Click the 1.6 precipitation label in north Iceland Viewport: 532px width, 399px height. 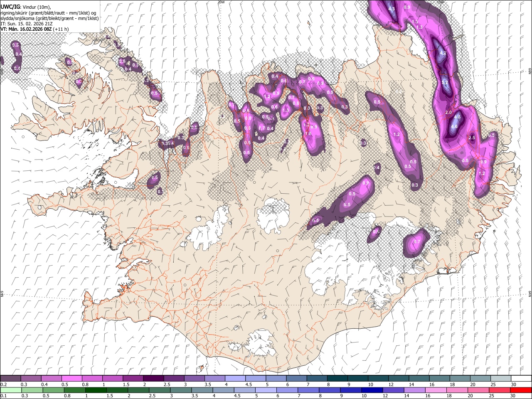[308, 134]
